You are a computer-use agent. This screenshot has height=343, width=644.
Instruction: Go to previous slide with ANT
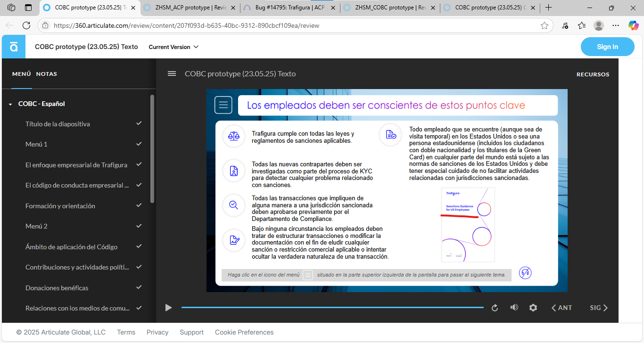561,308
